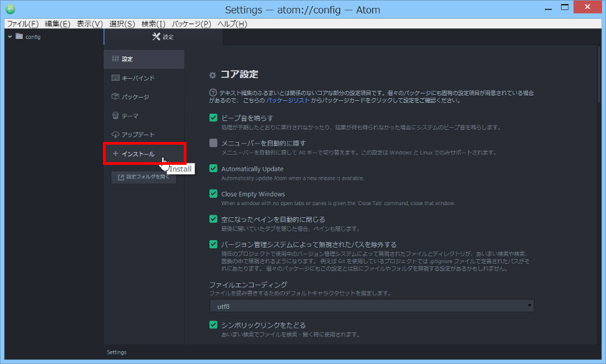This screenshot has height=364, width=606.
Task: Open the パッケージ sidebar section
Action: pos(144,96)
